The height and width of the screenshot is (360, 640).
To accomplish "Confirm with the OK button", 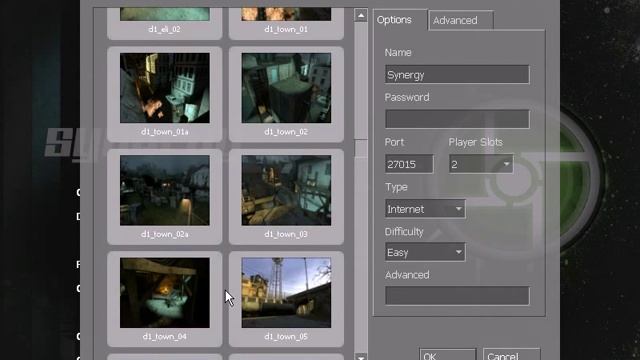I will 448,355.
